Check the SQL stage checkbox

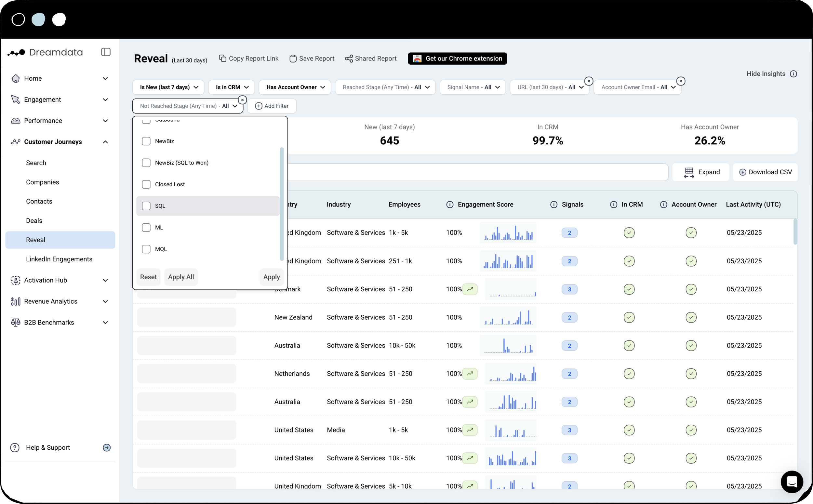coord(146,206)
